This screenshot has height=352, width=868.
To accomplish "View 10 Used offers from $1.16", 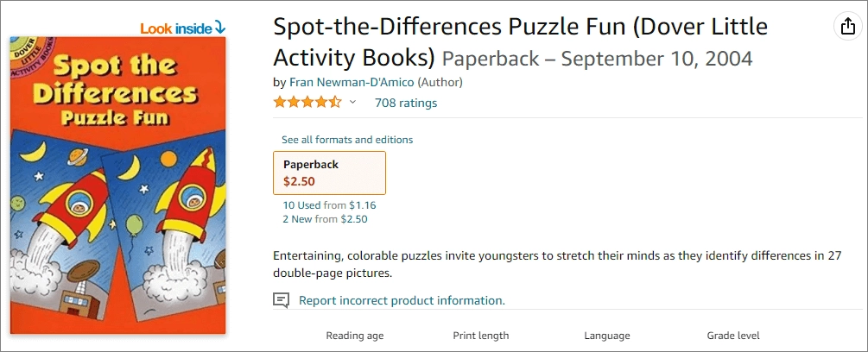I will click(329, 205).
